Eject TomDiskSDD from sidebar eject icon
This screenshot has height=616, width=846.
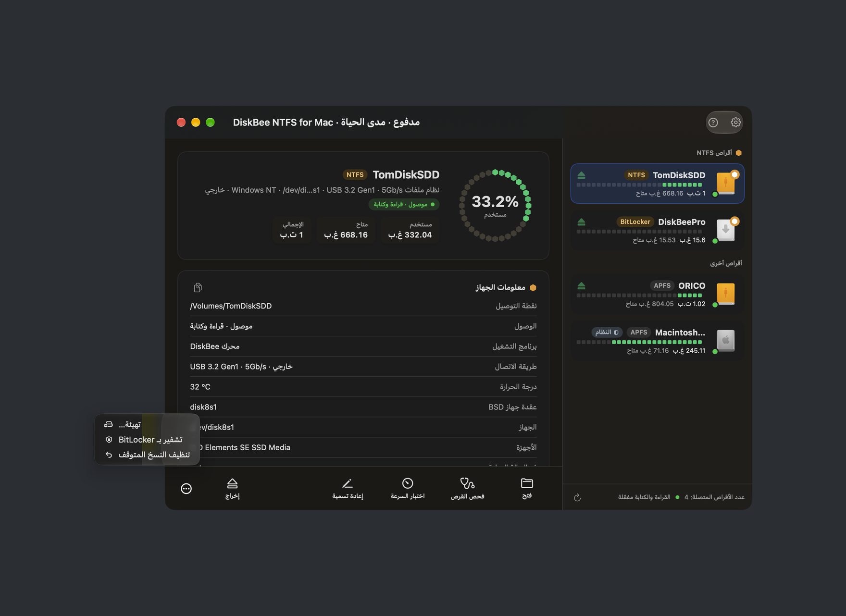pyautogui.click(x=581, y=175)
